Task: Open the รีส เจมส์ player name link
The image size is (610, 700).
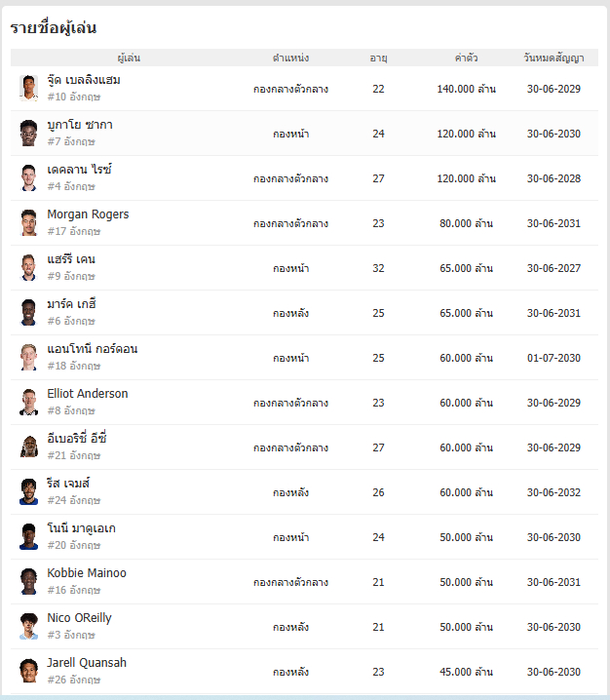Action: click(x=68, y=483)
